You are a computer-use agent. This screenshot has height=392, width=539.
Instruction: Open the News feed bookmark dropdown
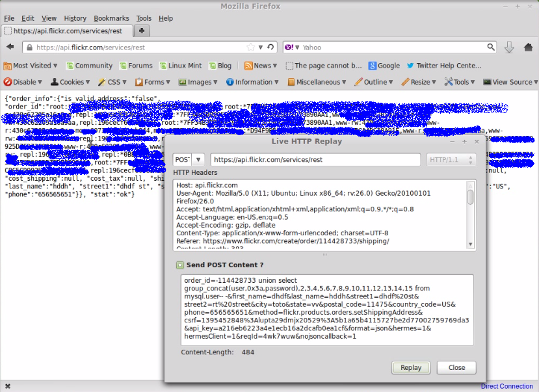tap(261, 66)
